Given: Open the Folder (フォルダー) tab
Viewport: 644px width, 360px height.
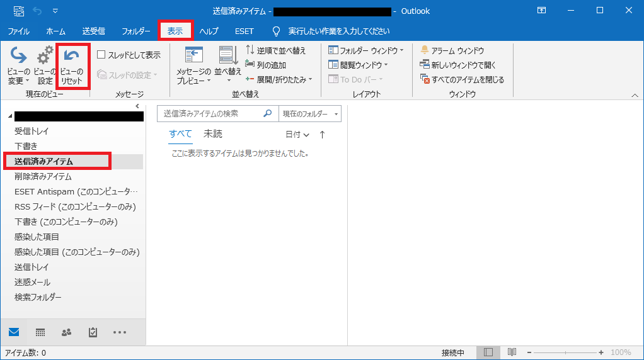Looking at the screenshot, I should [x=136, y=31].
